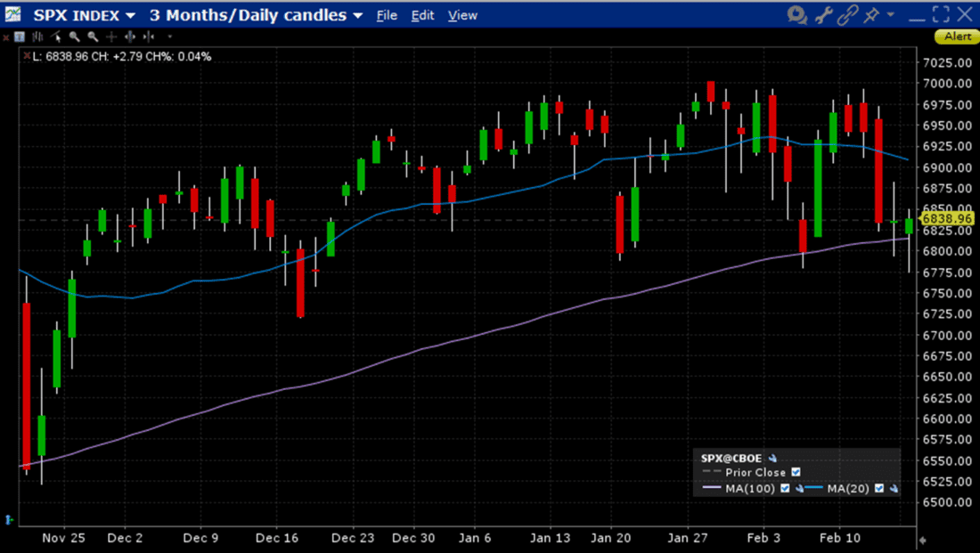This screenshot has height=553, width=980.
Task: Click the SPX@CBOE legend label
Action: 730,458
